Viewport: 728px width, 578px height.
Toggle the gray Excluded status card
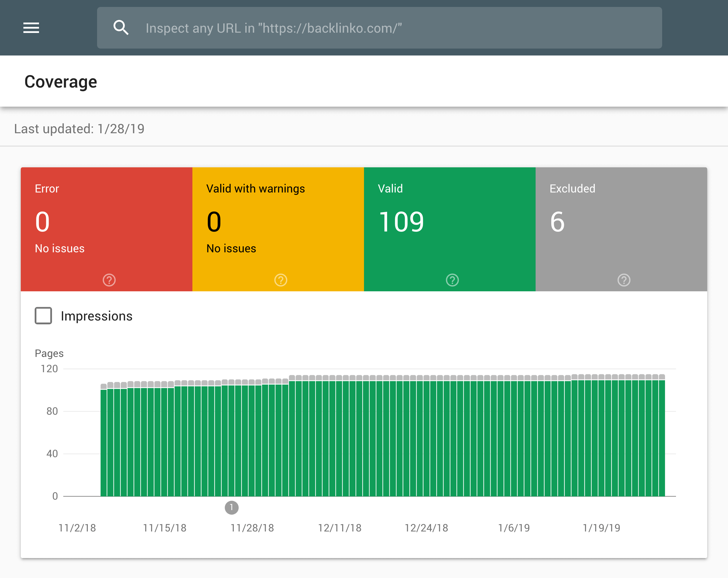point(621,229)
